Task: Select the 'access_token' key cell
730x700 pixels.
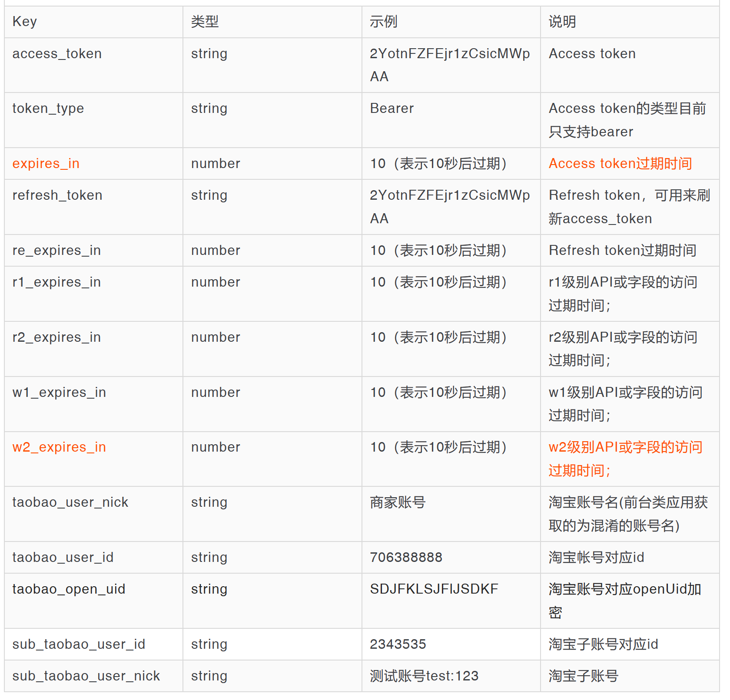Action: pyautogui.click(x=93, y=65)
